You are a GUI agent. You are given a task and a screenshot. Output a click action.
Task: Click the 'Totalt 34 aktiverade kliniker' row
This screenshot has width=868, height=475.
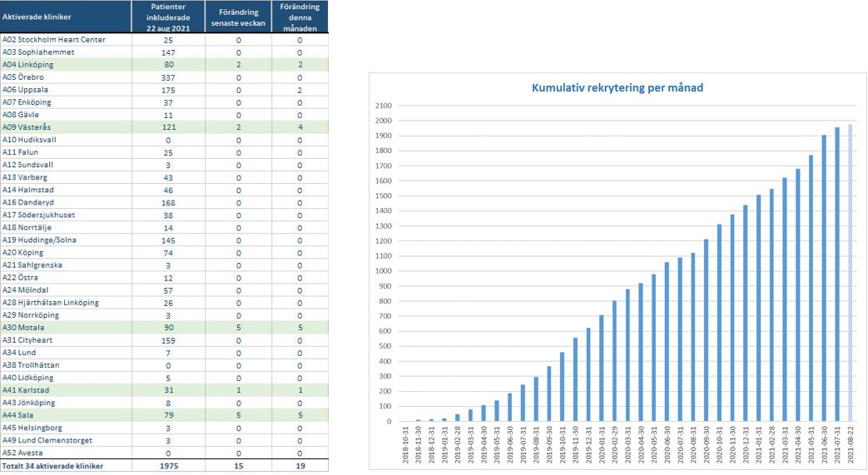coord(164,466)
